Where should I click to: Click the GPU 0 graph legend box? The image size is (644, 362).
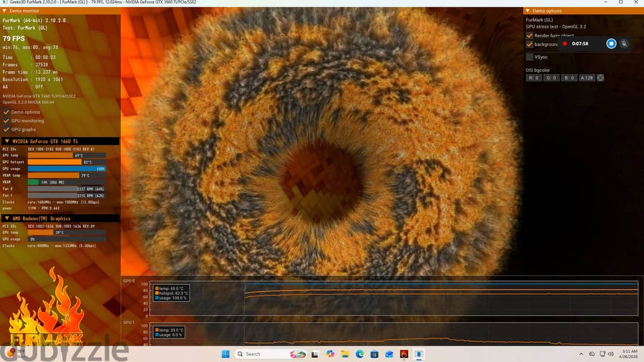[171, 293]
